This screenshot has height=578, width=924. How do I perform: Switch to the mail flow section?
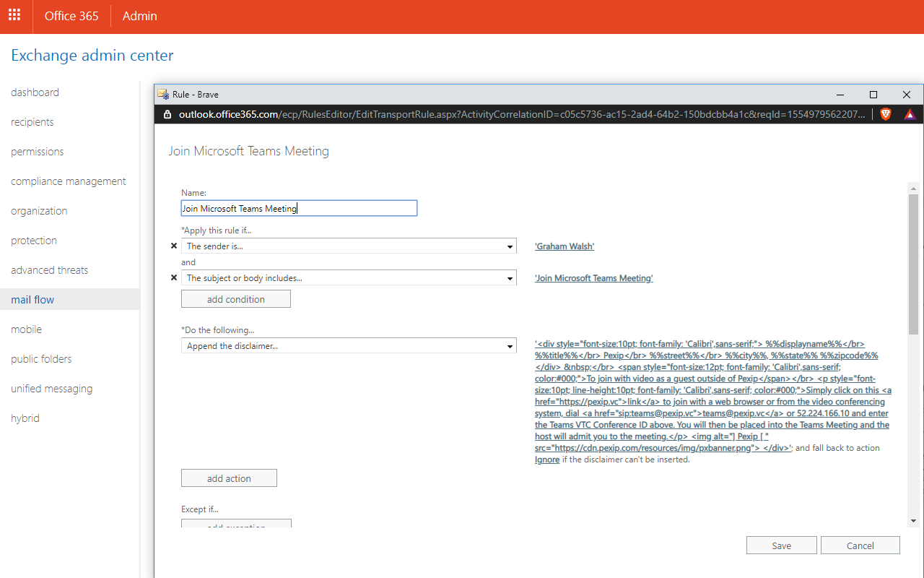pos(32,299)
